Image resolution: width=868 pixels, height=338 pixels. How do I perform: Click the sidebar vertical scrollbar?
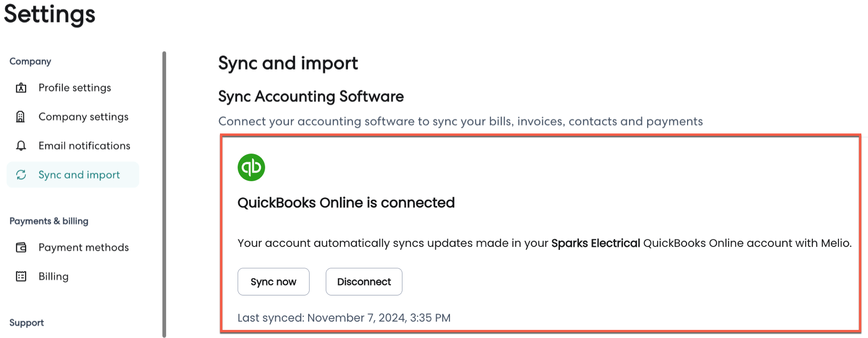coord(164,191)
